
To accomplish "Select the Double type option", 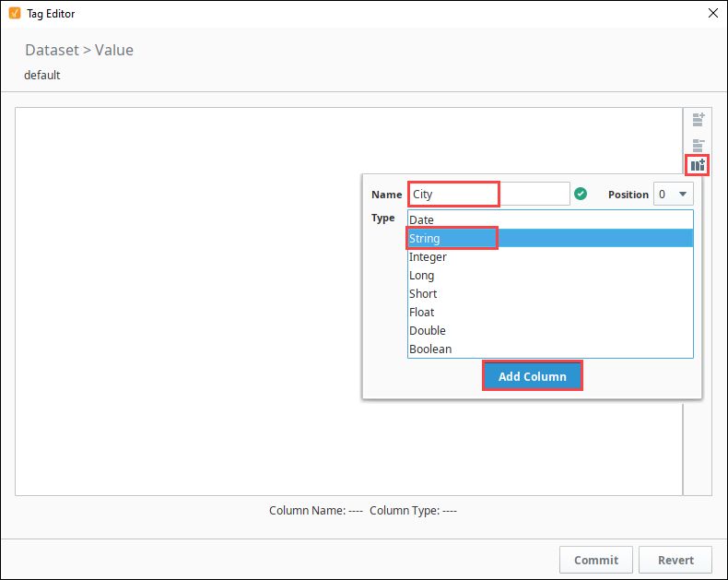I will tap(550, 330).
